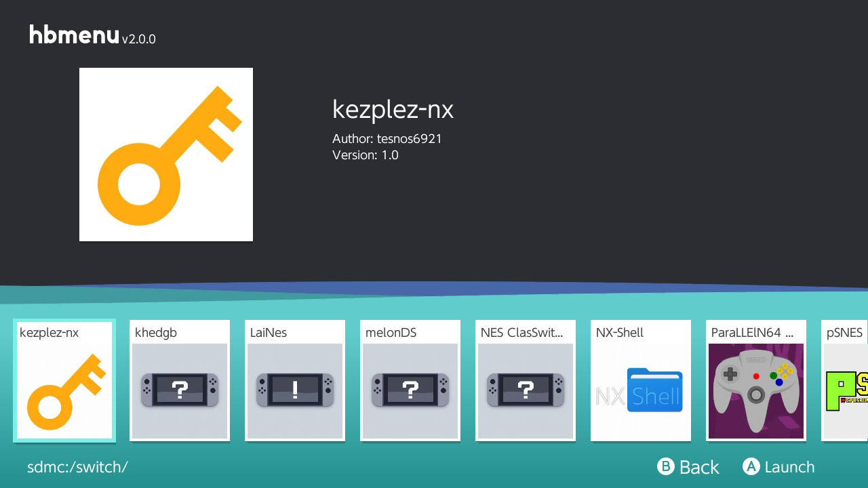Screen dimensions: 868x488
Task: Open the NX-Shell folder icon tile
Action: tap(641, 380)
